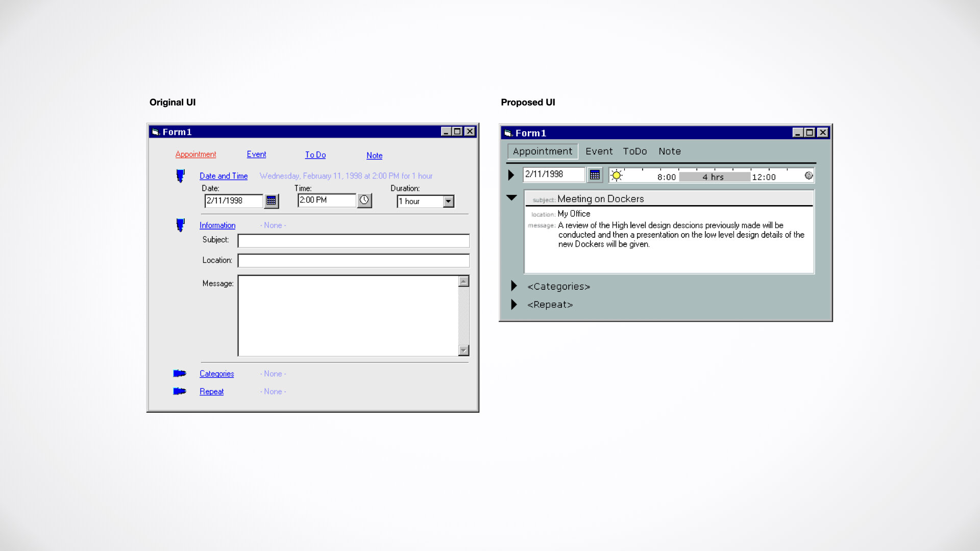Select Event link in Original UI
Viewport: 980px width, 551px height.
pos(256,154)
